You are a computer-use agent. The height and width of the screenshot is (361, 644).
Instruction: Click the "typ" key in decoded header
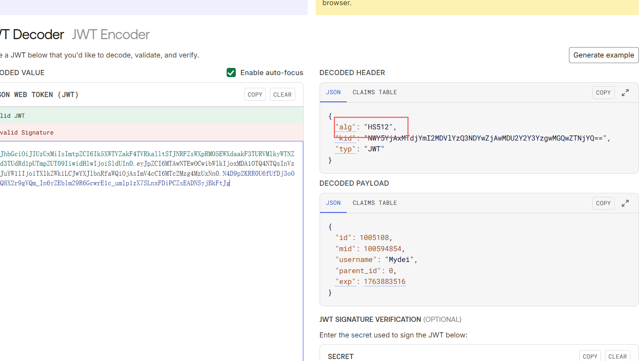(346, 149)
